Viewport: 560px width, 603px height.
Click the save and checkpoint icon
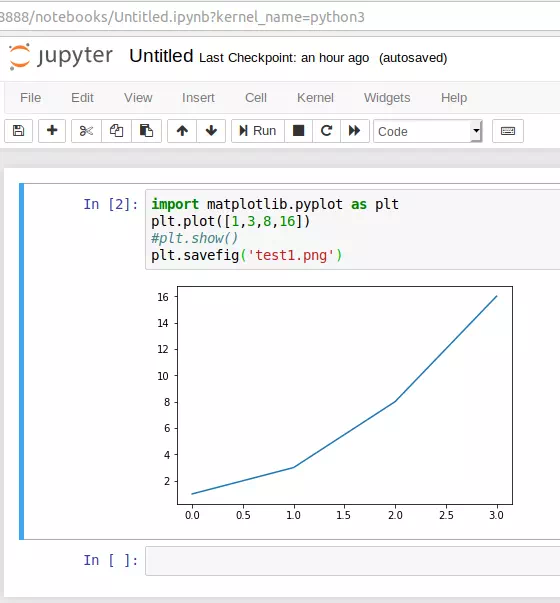pos(18,131)
